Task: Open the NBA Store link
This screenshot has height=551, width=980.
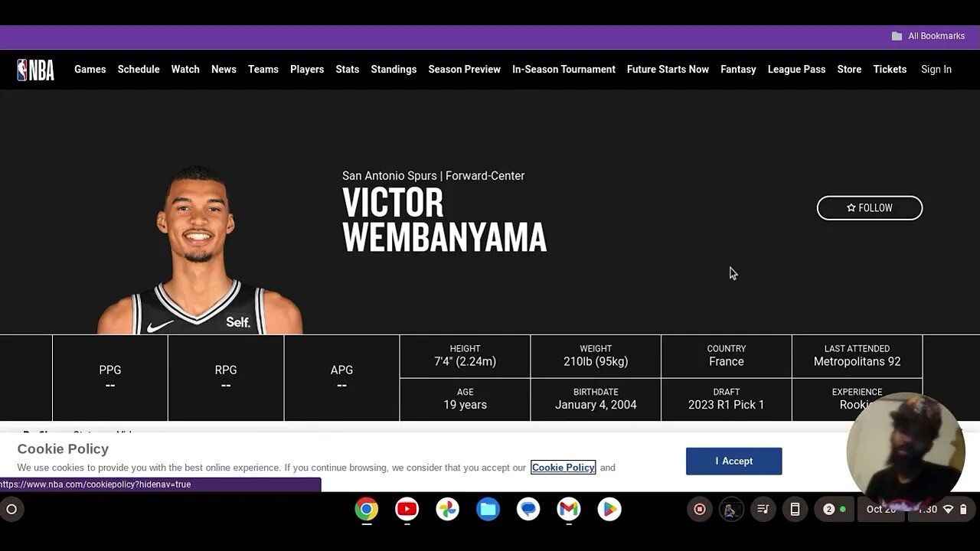Action: point(849,70)
